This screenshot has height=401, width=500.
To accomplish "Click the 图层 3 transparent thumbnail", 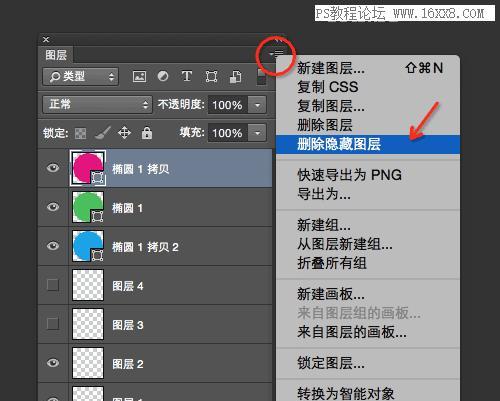I will [x=88, y=324].
